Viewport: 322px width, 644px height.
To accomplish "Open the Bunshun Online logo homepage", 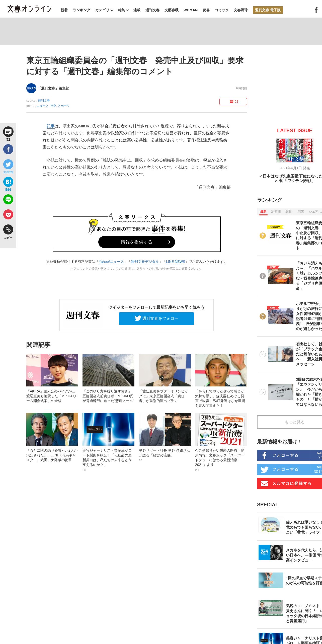I will pos(29,9).
